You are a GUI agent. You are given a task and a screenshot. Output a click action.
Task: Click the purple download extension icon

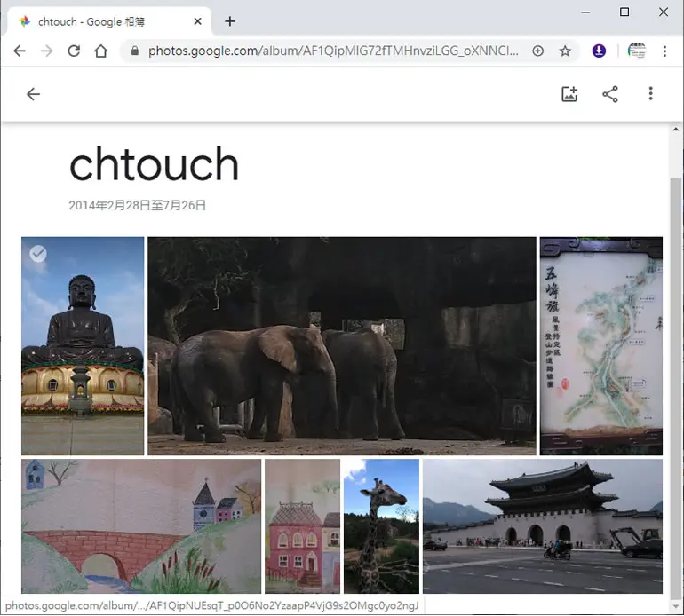599,51
